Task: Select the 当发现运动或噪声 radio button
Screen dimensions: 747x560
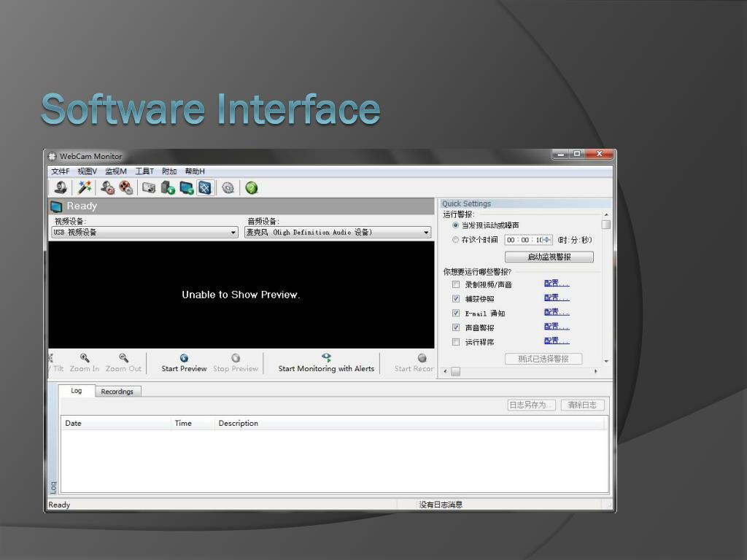Action: click(456, 225)
